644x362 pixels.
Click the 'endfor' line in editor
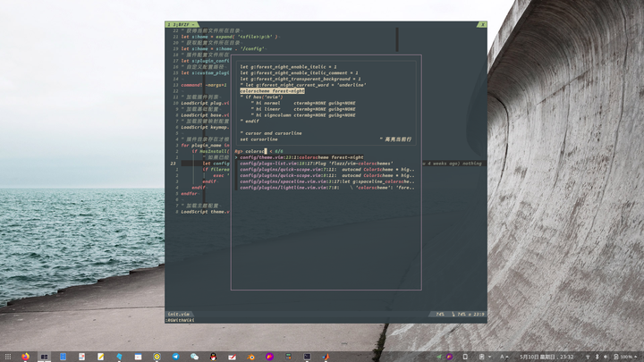coord(190,194)
